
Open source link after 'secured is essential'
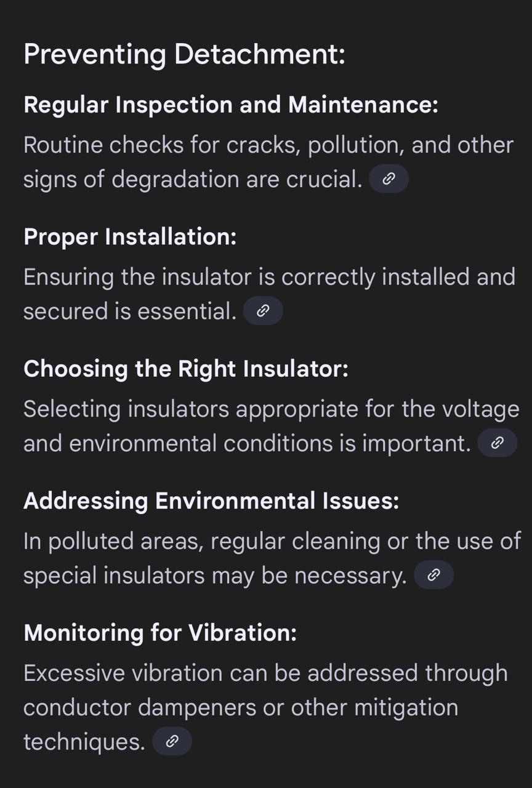[263, 311]
